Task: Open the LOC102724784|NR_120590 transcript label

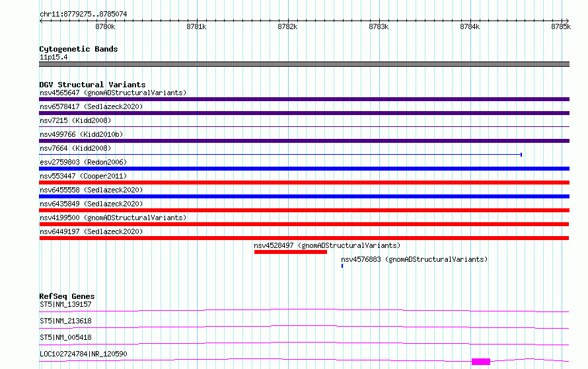Action: click(83, 354)
